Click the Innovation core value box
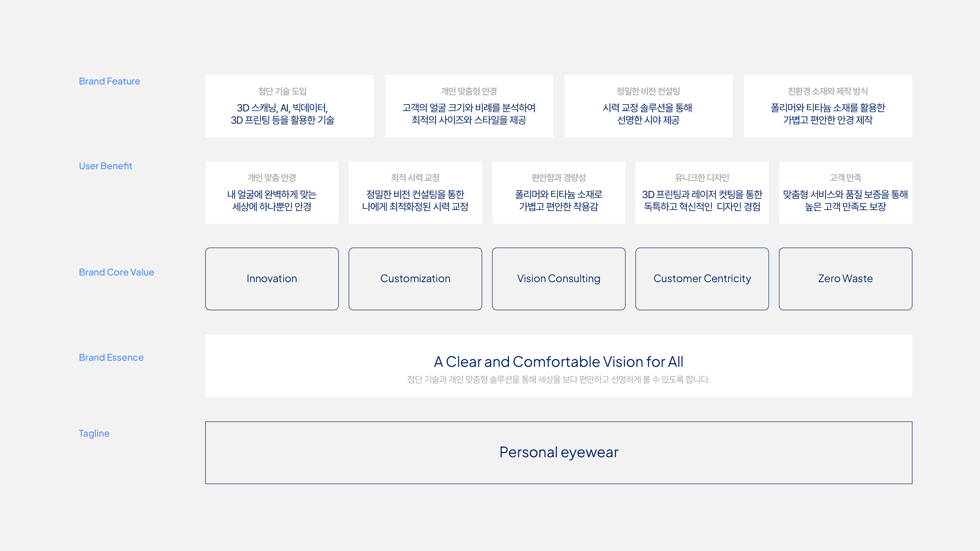980x551 pixels. pos(272,279)
